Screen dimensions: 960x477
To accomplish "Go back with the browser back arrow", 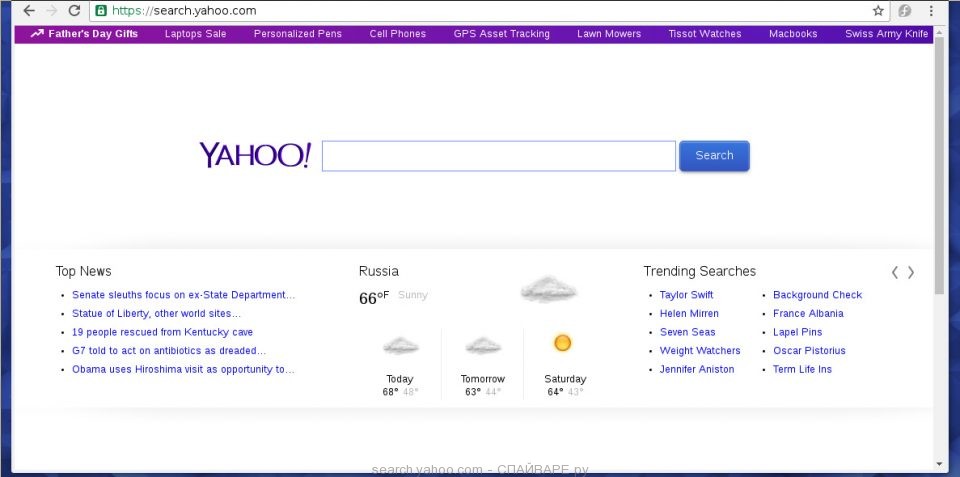I will click(29, 10).
